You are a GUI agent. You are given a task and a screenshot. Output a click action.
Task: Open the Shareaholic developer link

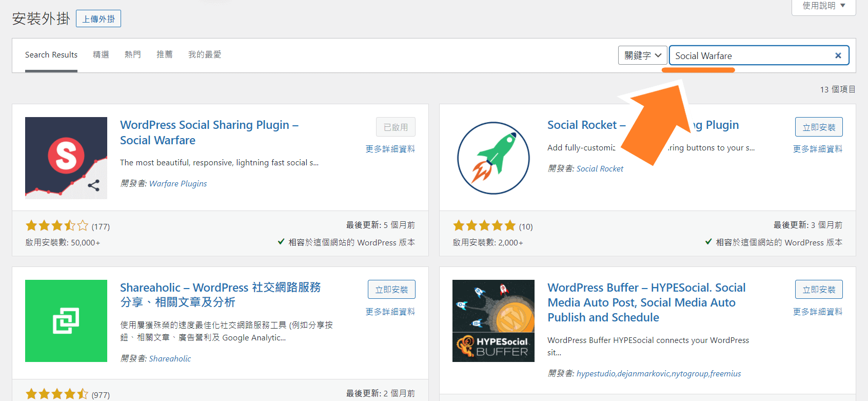(x=170, y=358)
